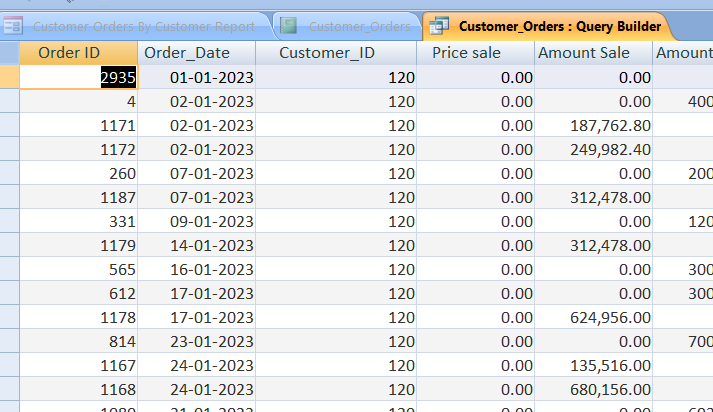Image resolution: width=713 pixels, height=412 pixels.
Task: Click the select-all corner box of the datasheet
Action: 10,53
